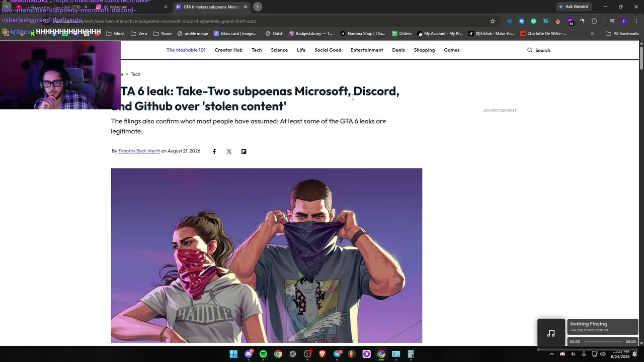Open Discord from the taskbar

(249, 354)
